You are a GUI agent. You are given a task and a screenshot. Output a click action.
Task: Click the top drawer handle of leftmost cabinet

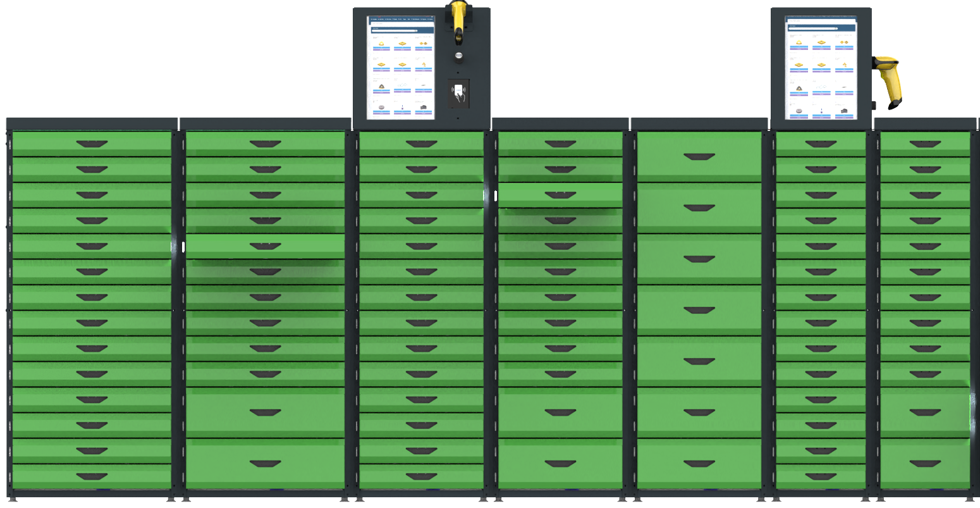click(x=92, y=144)
